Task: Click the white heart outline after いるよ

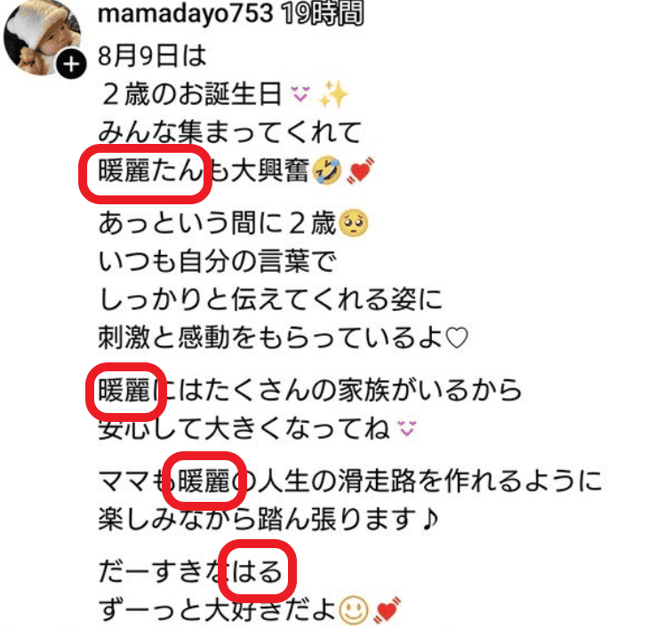Action: 456,338
